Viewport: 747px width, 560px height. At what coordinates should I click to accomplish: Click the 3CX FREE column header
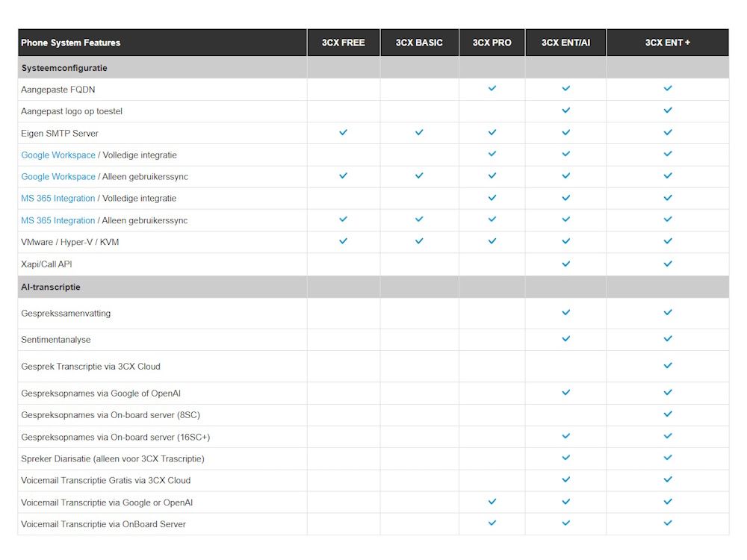343,43
